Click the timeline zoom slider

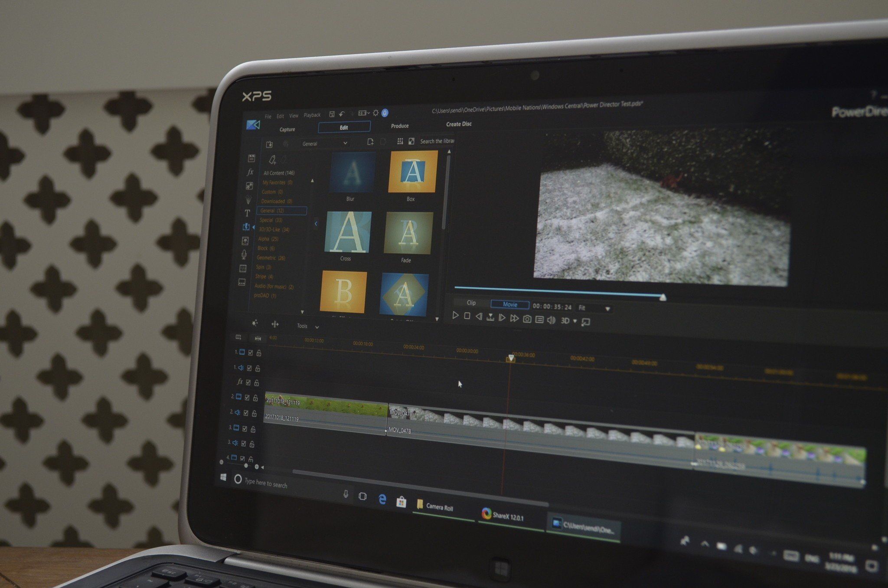click(246, 466)
